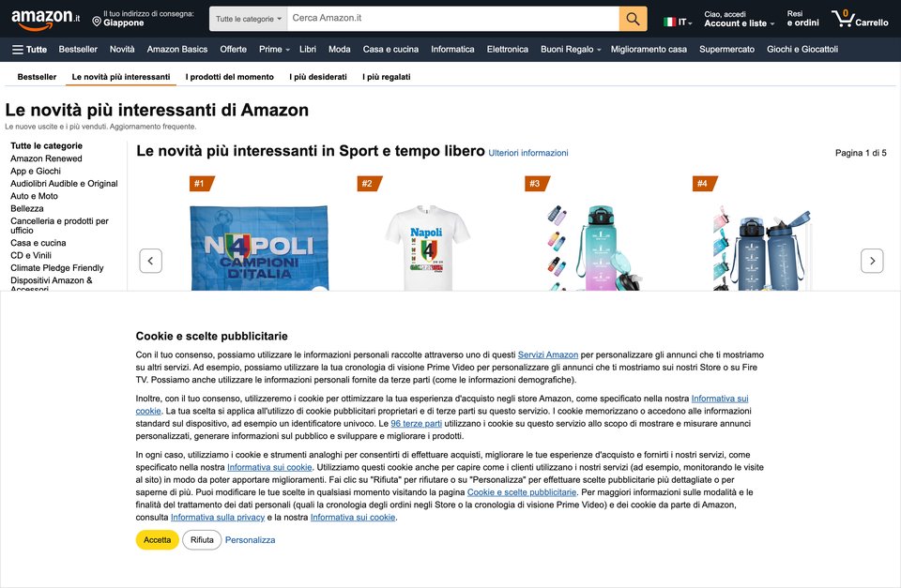Open the Napoli t-shirt product thumbnail
Viewport: 901px width, 588px height.
(427, 248)
